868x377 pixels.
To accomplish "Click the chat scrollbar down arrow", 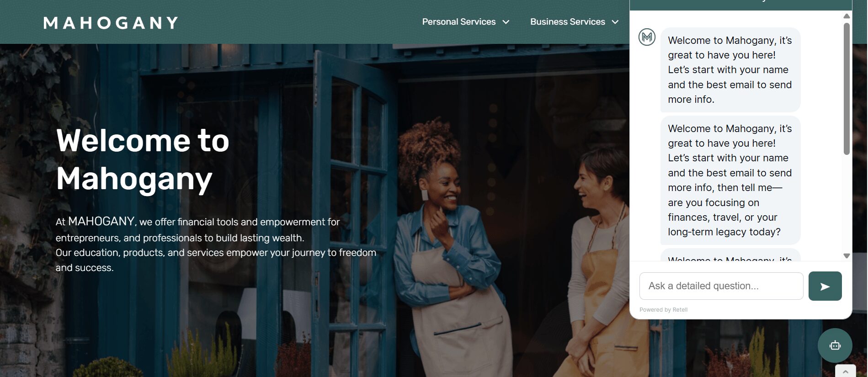I will pyautogui.click(x=847, y=256).
